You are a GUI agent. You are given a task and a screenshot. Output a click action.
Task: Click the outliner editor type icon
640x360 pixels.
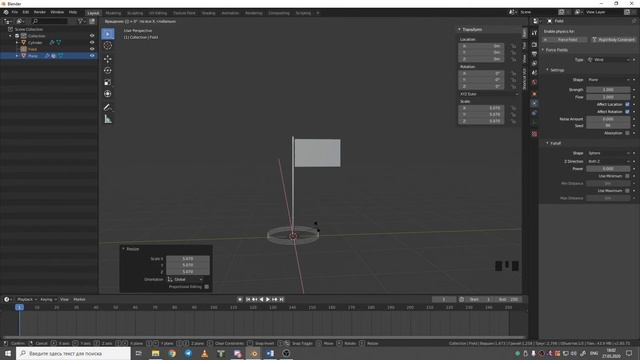pyautogui.click(x=8, y=21)
